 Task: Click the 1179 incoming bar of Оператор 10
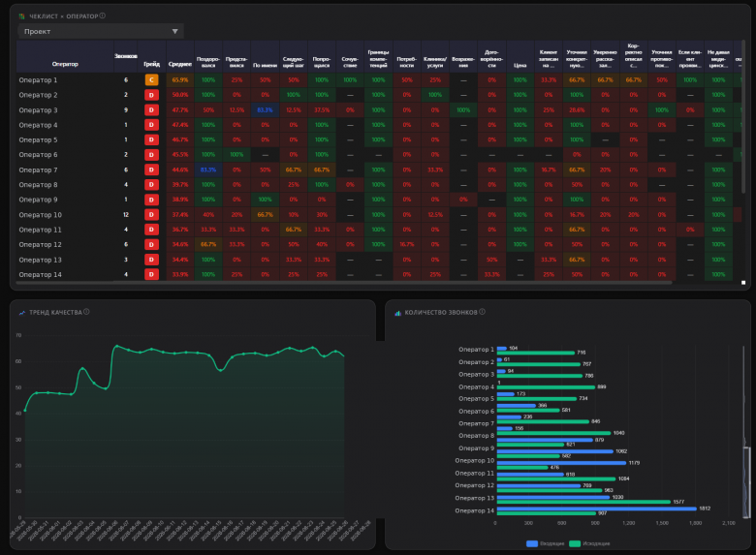(561, 463)
